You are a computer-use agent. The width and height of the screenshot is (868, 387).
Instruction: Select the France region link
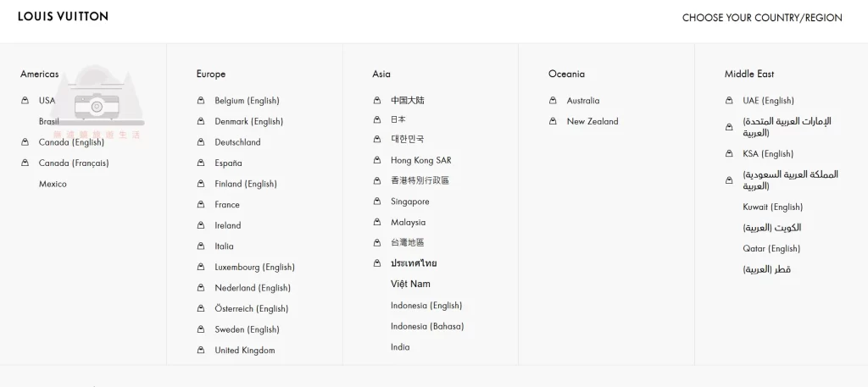(227, 205)
